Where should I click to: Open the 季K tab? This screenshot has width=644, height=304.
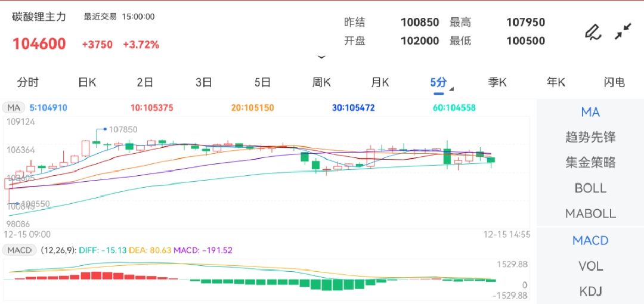pos(497,82)
